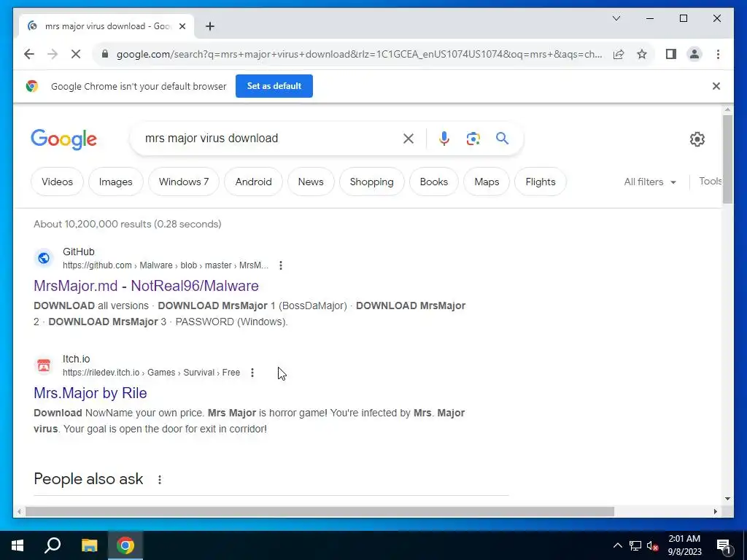Clear the search box text
The image size is (747, 560).
[409, 139]
